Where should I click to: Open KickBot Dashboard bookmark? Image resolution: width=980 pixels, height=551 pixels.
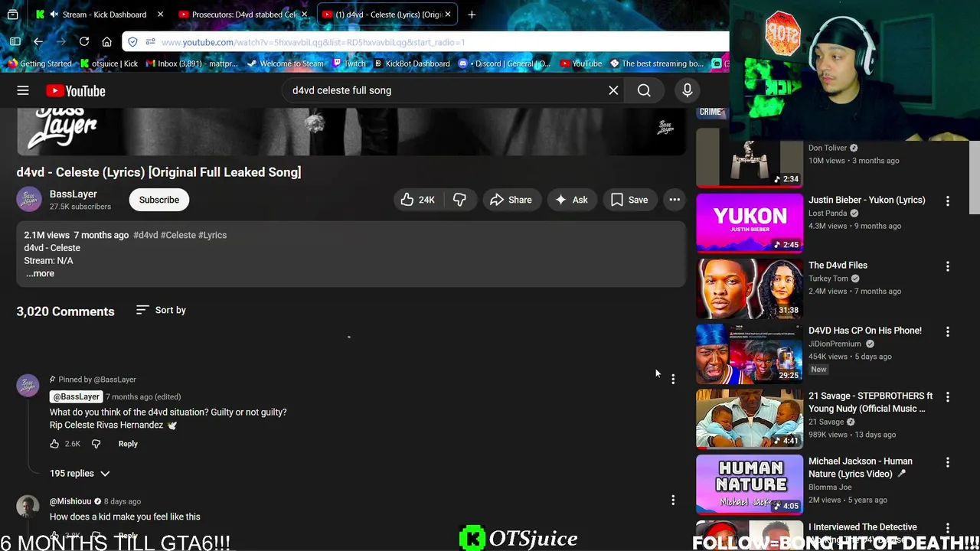(411, 64)
